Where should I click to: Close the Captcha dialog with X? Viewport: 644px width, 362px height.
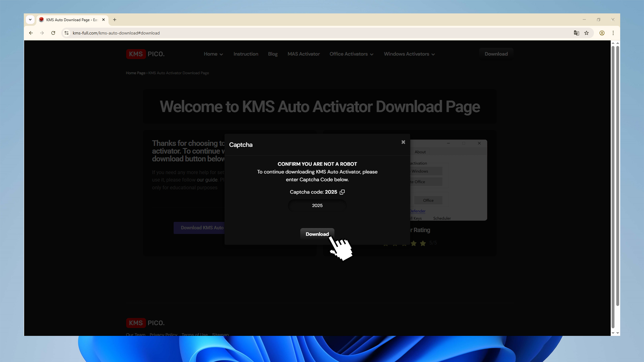click(403, 142)
